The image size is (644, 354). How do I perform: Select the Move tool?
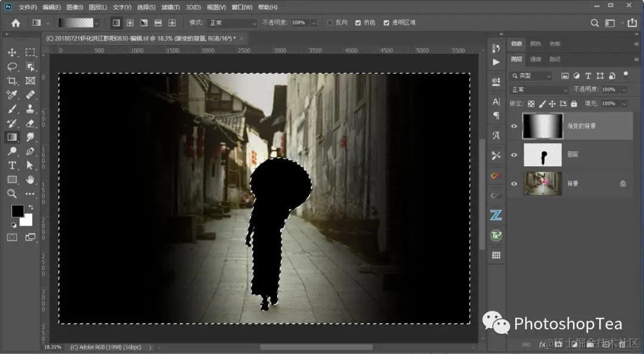click(12, 52)
